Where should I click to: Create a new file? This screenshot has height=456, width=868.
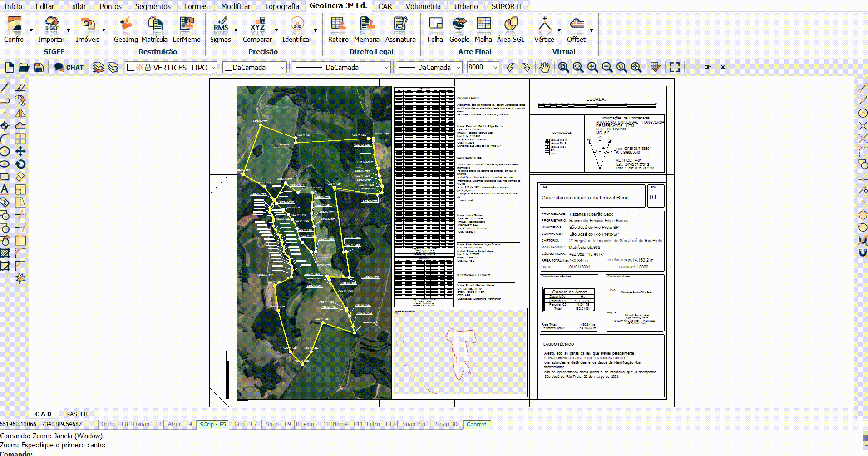10,67
